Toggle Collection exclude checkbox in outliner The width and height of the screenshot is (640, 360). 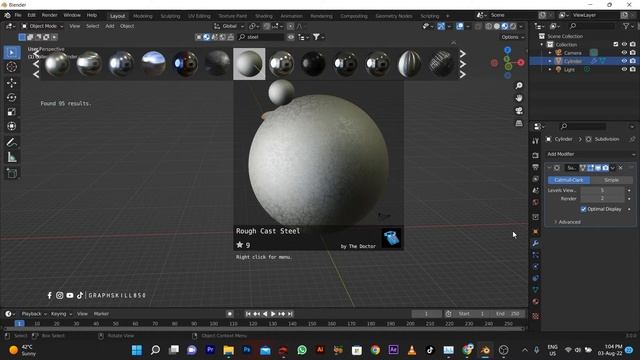(616, 44)
